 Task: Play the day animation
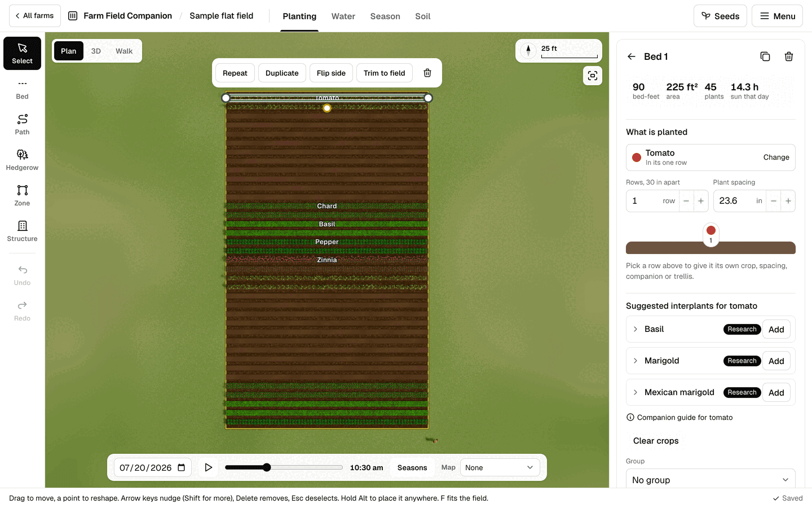coord(208,467)
